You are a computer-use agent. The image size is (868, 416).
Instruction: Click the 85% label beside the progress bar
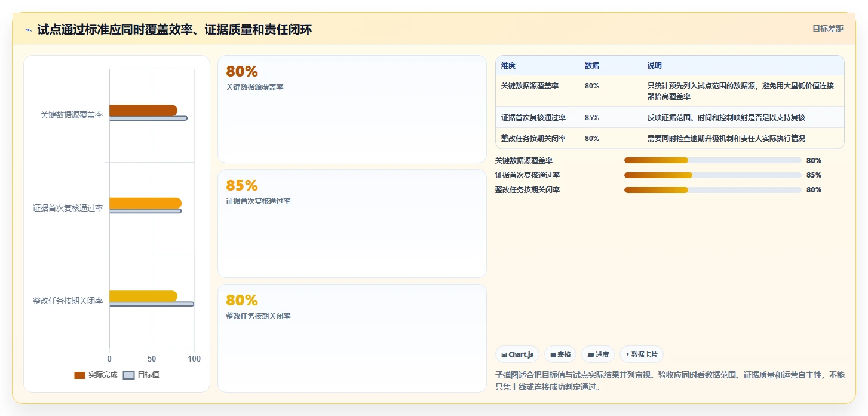814,175
